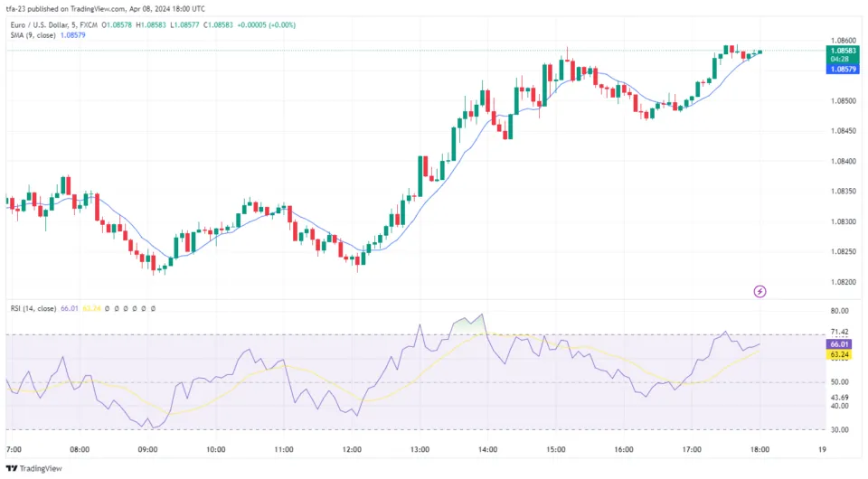Click the green current price label 1.08583

click(843, 52)
